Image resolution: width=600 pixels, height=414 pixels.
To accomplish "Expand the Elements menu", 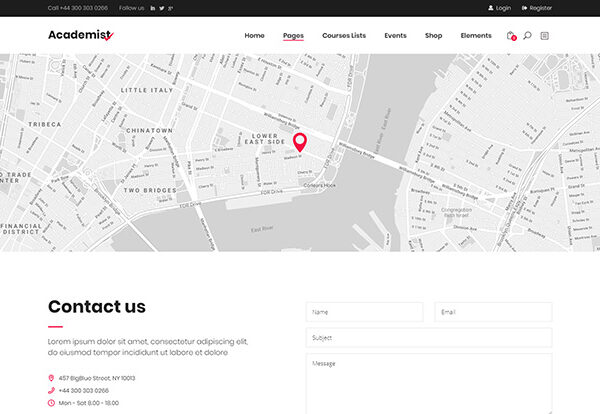I will tap(476, 36).
